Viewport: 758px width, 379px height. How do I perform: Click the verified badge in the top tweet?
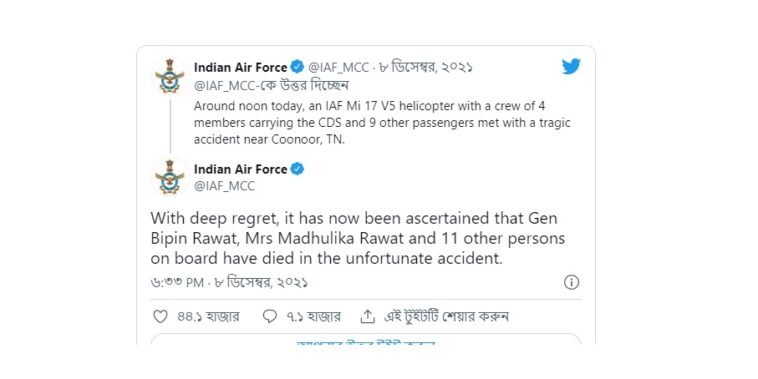(297, 67)
